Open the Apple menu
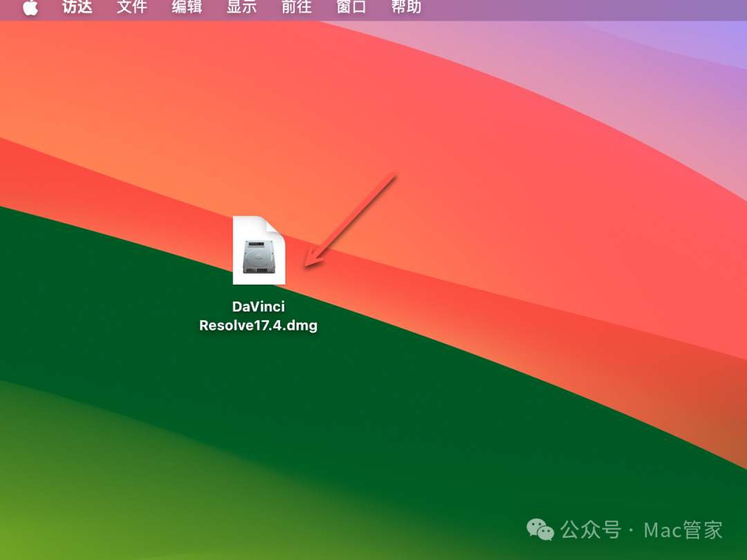Screen dimensions: 747x560 30,7
